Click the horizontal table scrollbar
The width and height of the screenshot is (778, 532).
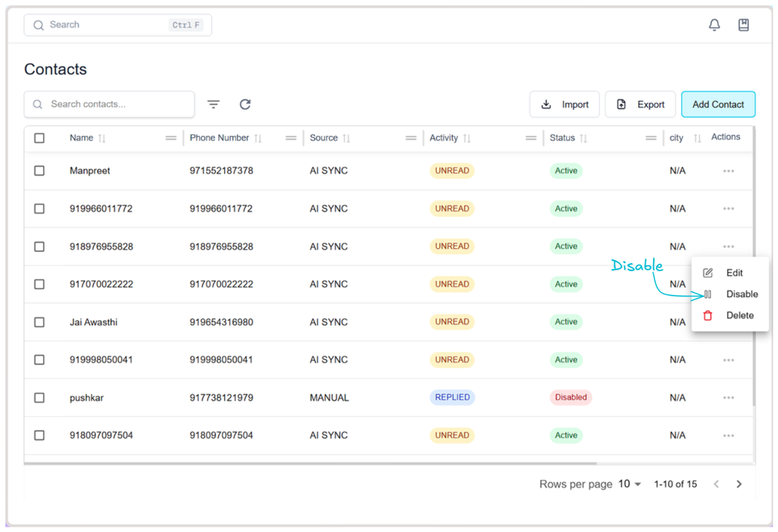(311, 463)
